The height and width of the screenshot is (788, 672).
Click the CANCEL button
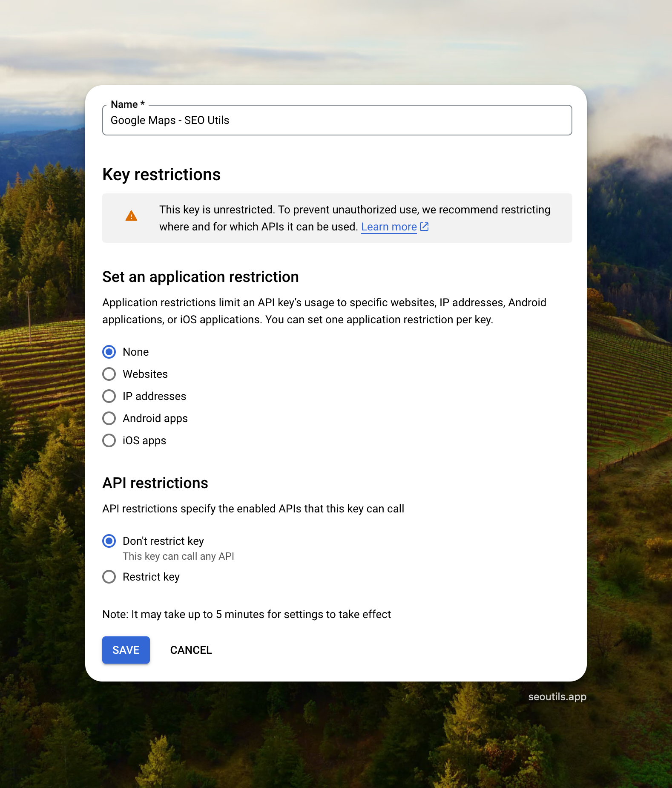pos(191,650)
